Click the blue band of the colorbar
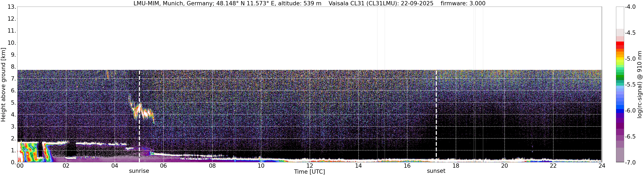This screenshot has width=644, height=176. click(620, 111)
